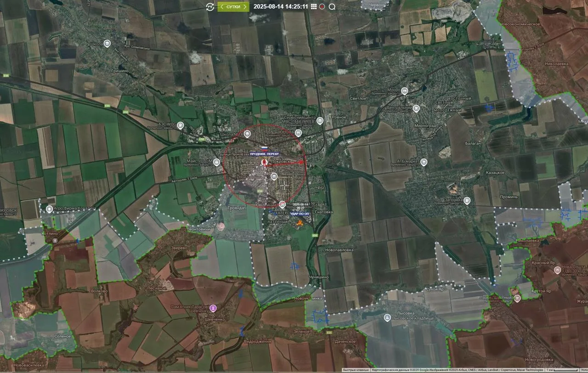Viewport: 588px width, 373px height.
Task: Click the date-time display 2025-08-14 14:25:11
Action: point(281,7)
